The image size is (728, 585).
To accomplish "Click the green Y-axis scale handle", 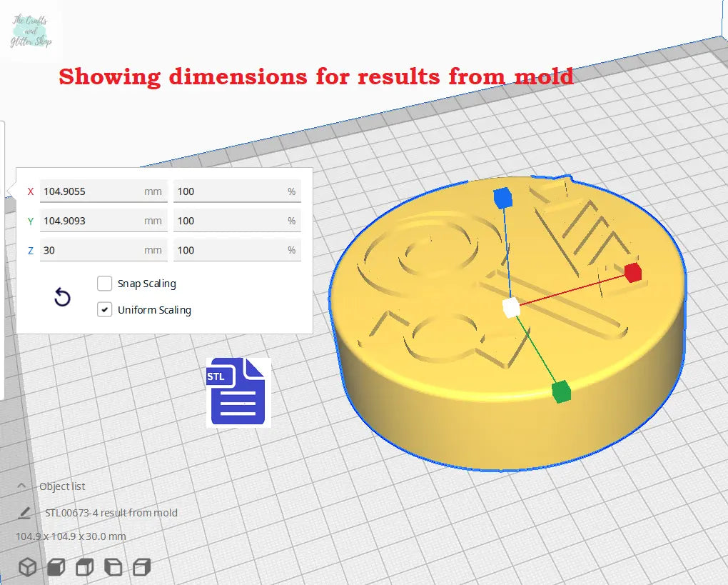I will (561, 391).
